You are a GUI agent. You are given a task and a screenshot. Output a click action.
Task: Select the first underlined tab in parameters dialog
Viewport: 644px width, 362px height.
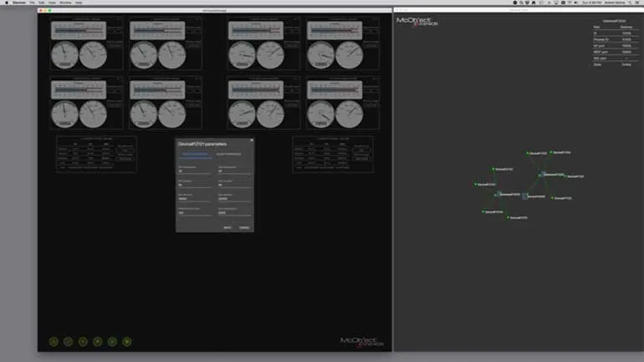click(195, 155)
